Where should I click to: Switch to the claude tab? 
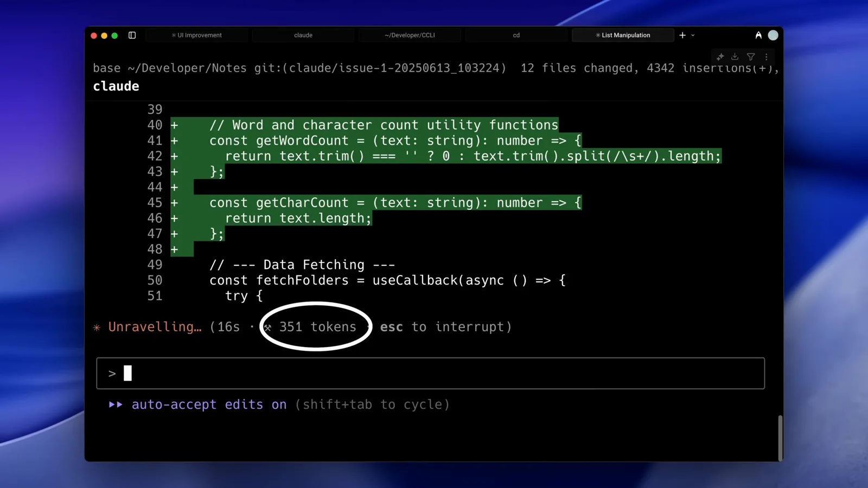pyautogui.click(x=303, y=35)
